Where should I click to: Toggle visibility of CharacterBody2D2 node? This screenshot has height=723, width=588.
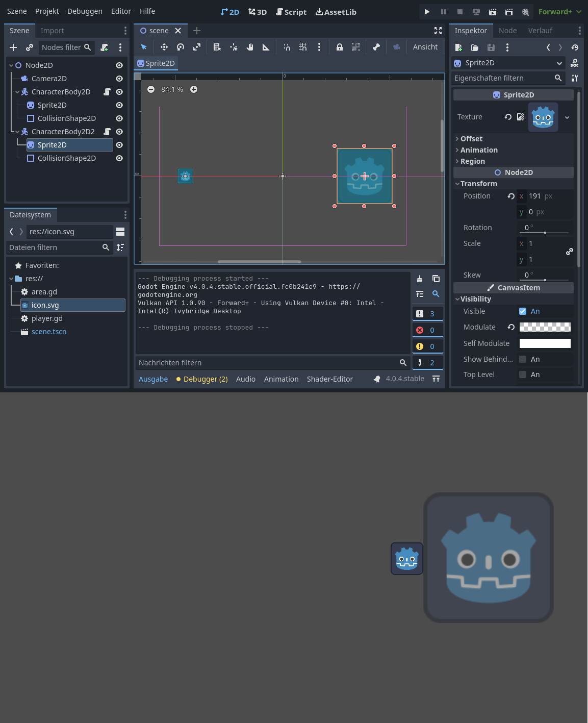[x=119, y=132]
